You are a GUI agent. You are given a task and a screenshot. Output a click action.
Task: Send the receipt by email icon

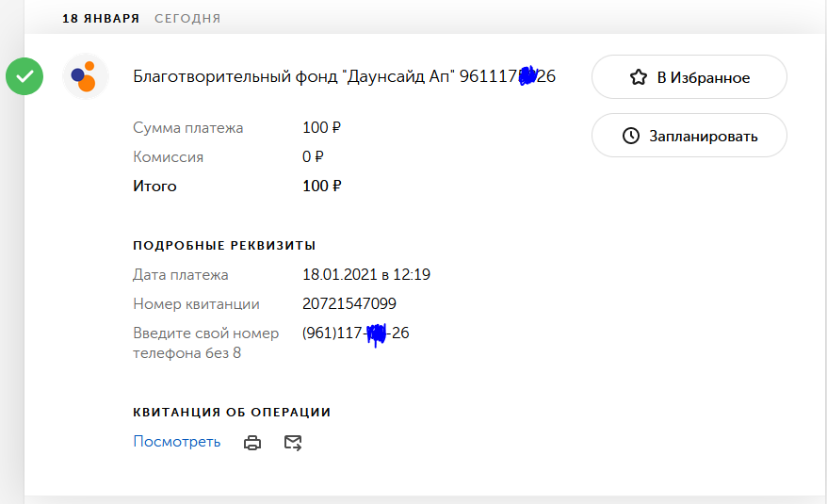coord(293,443)
